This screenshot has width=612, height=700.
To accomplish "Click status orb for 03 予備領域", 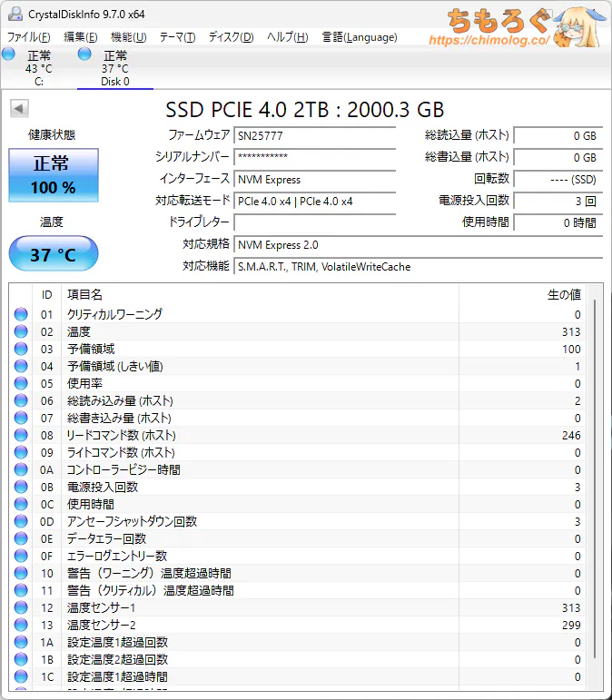I will tap(21, 349).
